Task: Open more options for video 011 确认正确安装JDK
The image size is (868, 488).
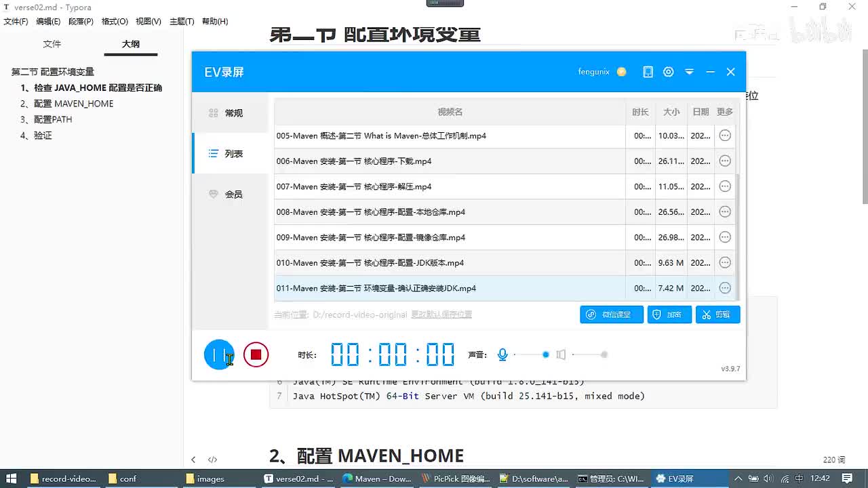Action: 725,288
